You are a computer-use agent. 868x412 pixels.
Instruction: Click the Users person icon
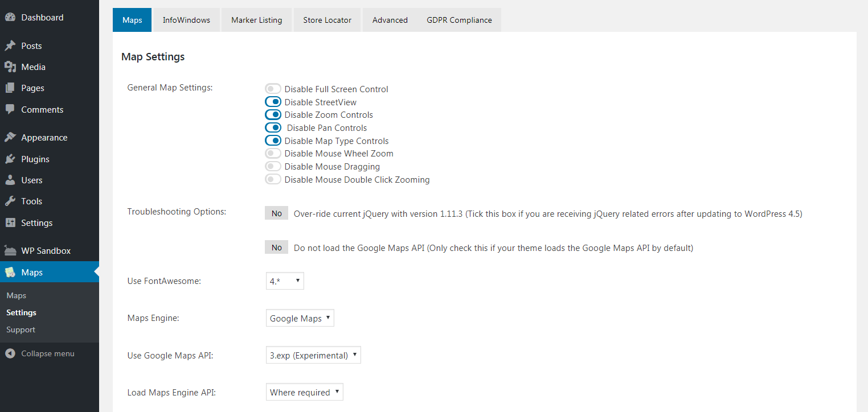(10, 180)
